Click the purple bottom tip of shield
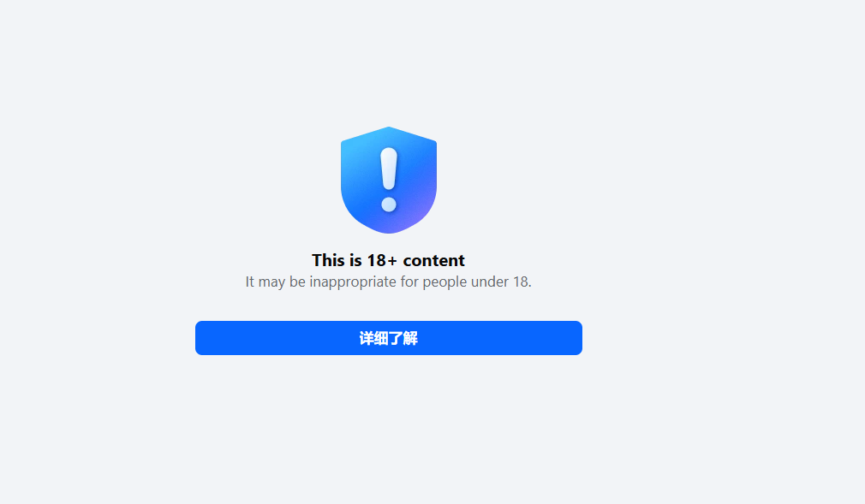The image size is (865, 504). pyautogui.click(x=389, y=228)
